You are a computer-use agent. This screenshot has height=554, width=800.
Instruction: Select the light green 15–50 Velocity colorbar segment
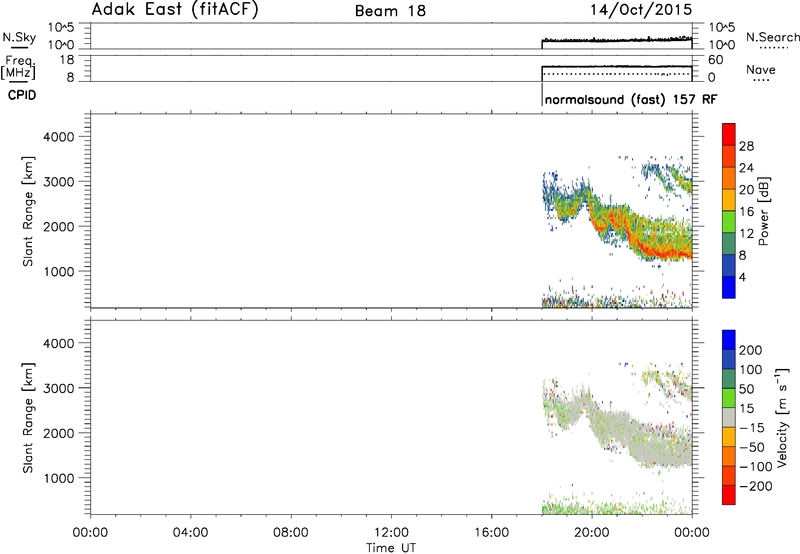click(729, 398)
